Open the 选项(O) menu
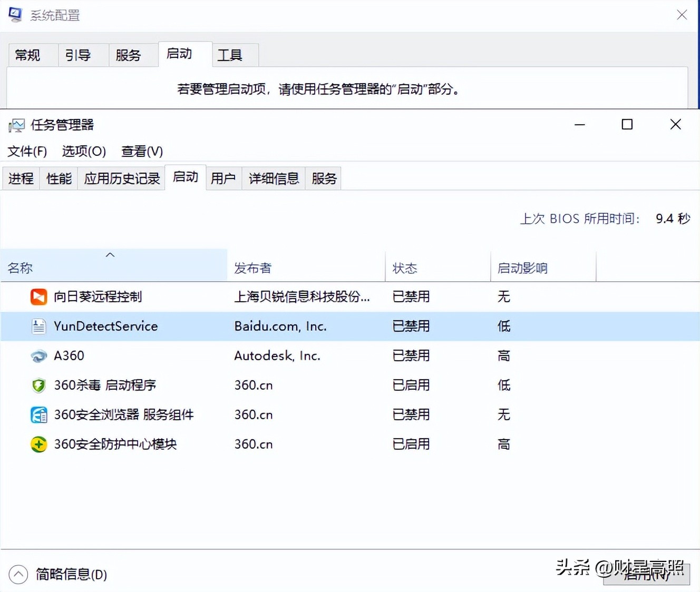 (x=84, y=152)
